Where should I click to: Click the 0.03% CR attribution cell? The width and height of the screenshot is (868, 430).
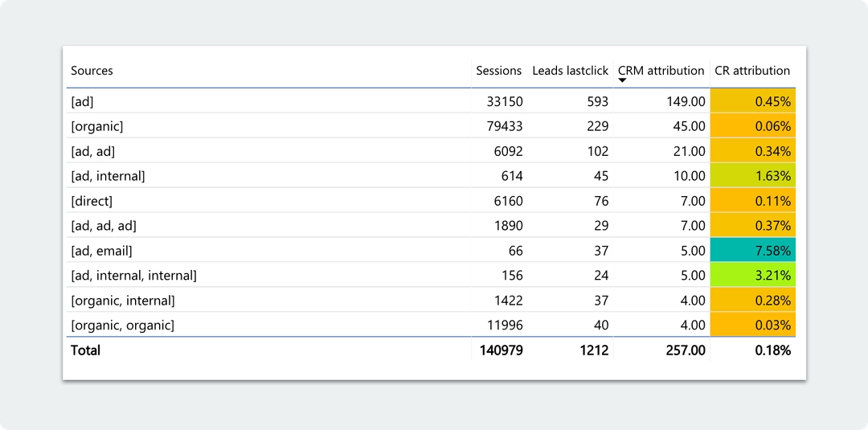[x=753, y=326]
